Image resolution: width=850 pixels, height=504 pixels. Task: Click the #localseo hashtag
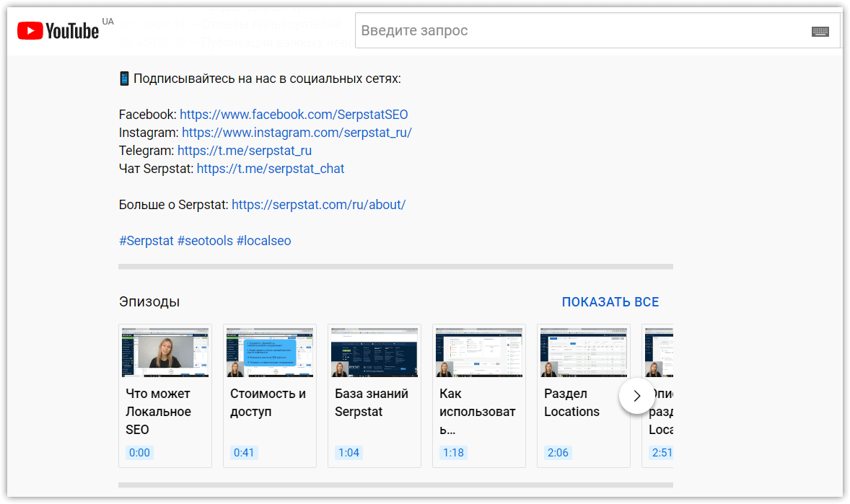(x=264, y=241)
